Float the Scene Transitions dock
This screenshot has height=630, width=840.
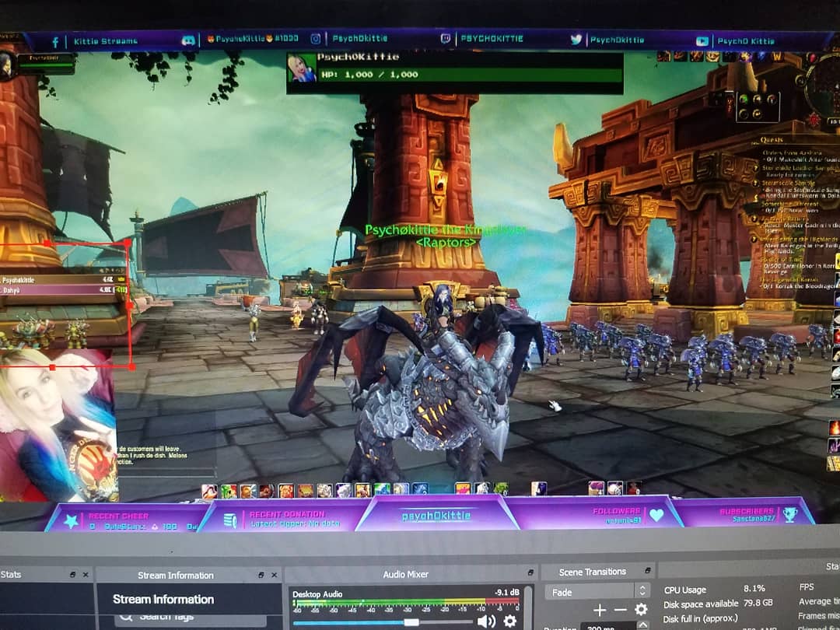point(647,571)
